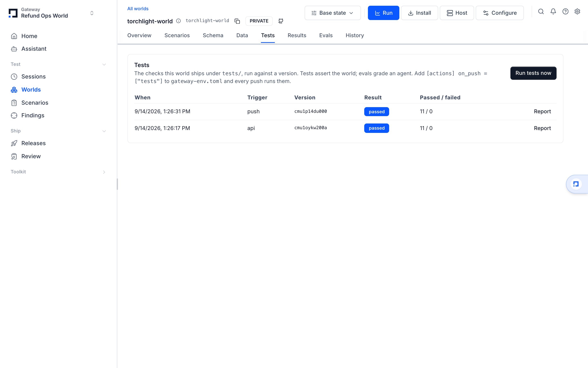The width and height of the screenshot is (588, 368).
Task: Copy the torchlight-world slug
Action: pyautogui.click(x=237, y=21)
